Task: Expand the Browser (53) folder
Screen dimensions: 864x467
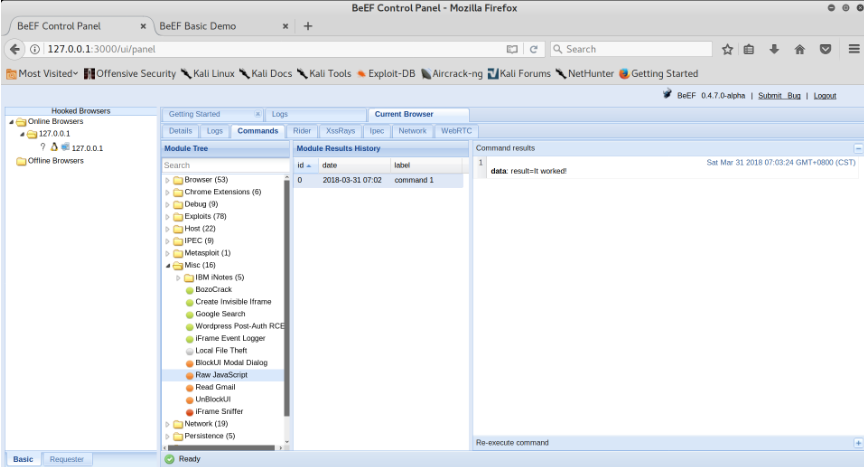Action: point(168,180)
